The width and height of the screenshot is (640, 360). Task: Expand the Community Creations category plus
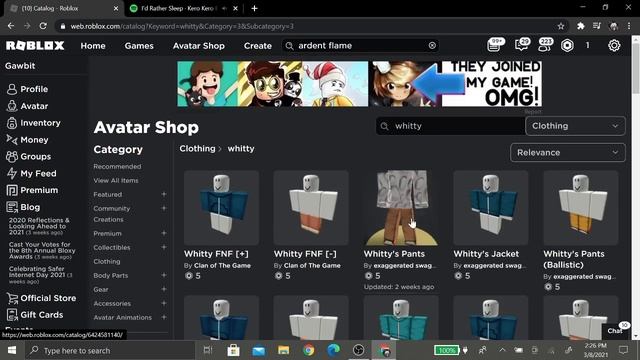point(164,208)
